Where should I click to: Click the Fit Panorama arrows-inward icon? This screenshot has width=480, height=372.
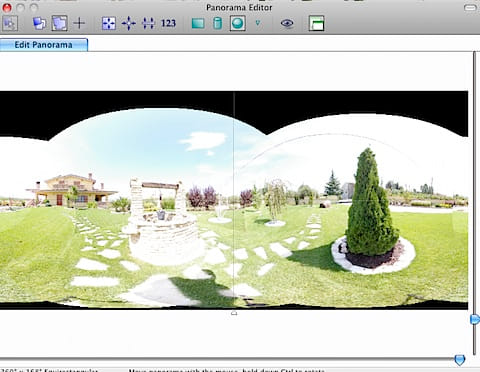[x=109, y=23]
